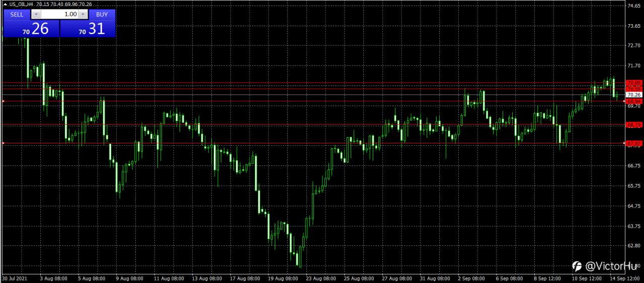Click the 73.65 price axis value
The height and width of the screenshot is (283, 644).
(x=633, y=26)
